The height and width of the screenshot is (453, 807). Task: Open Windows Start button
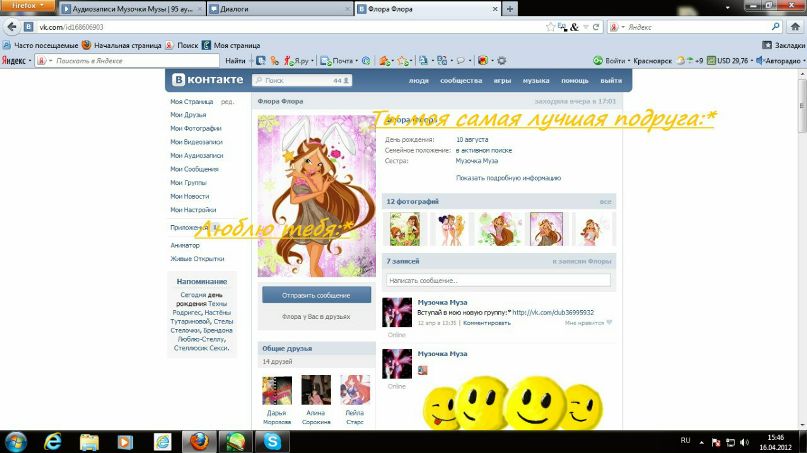[14, 442]
